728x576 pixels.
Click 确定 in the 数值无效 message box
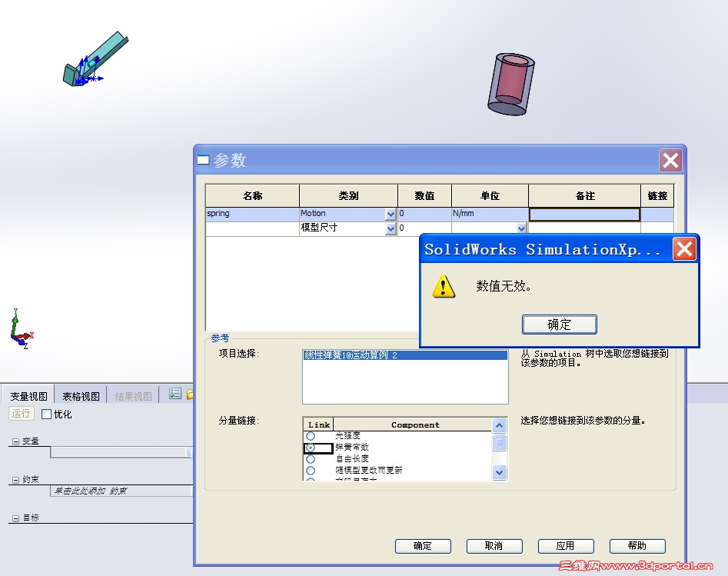pyautogui.click(x=559, y=325)
